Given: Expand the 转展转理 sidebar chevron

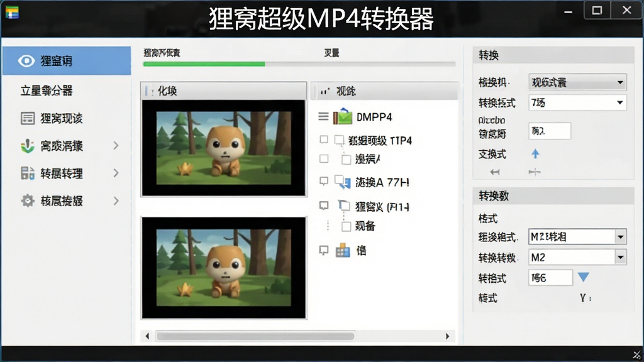Looking at the screenshot, I should 116,173.
